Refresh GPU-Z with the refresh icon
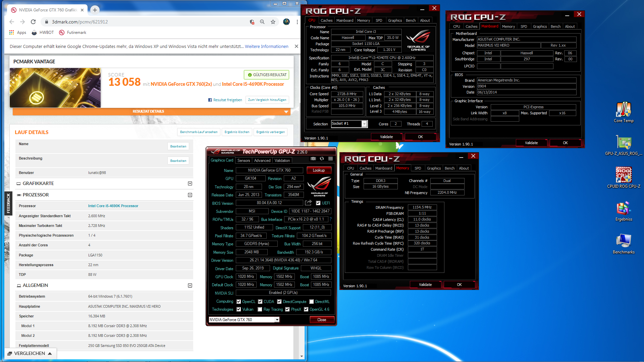 click(322, 159)
